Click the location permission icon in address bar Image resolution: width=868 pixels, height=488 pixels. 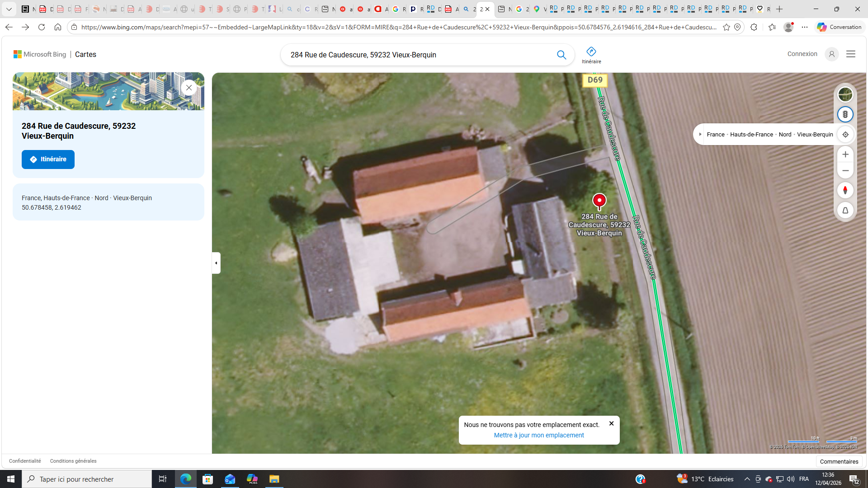click(737, 27)
